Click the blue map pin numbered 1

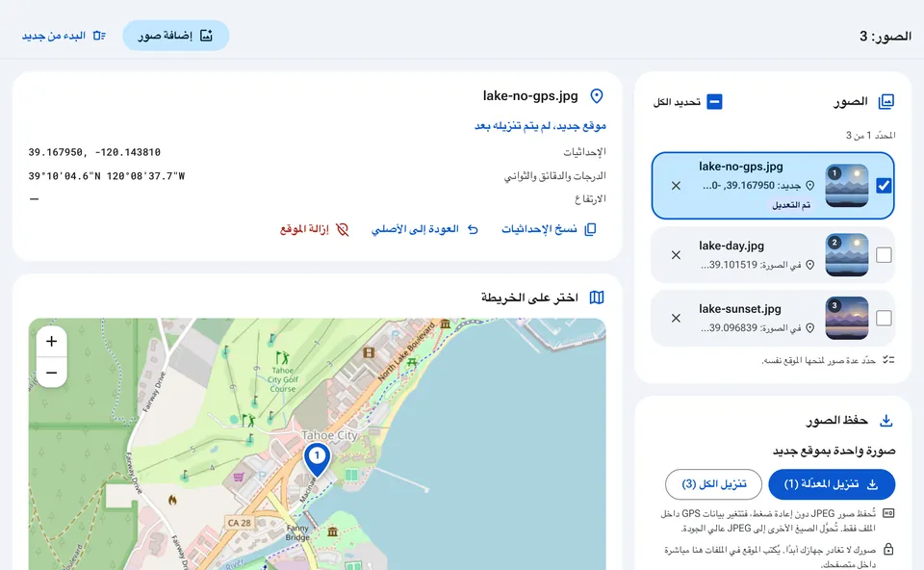pos(317,460)
